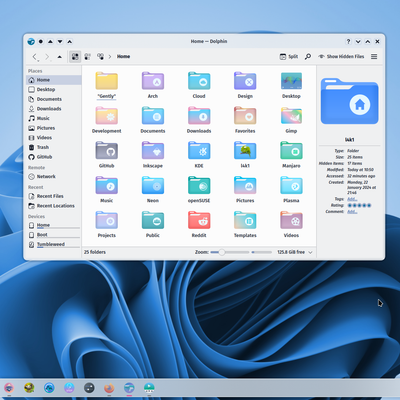This screenshot has height=400, width=400.
Task: Open Downloads in Places sidebar
Action: [x=54, y=109]
